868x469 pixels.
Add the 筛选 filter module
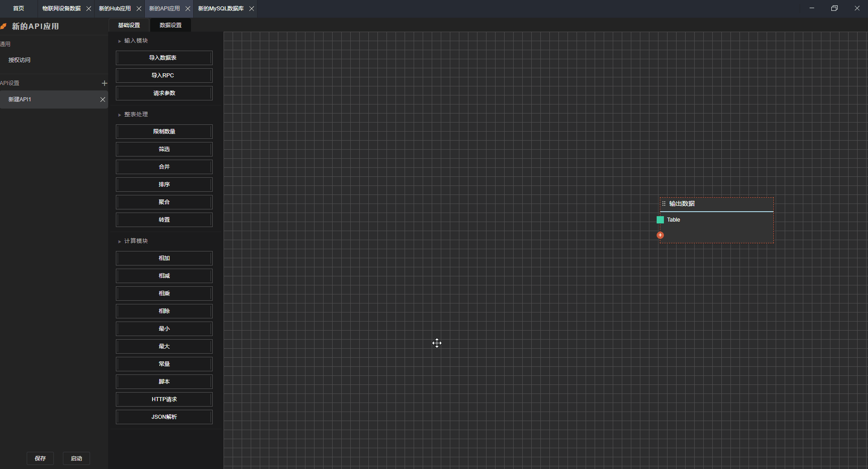(164, 149)
